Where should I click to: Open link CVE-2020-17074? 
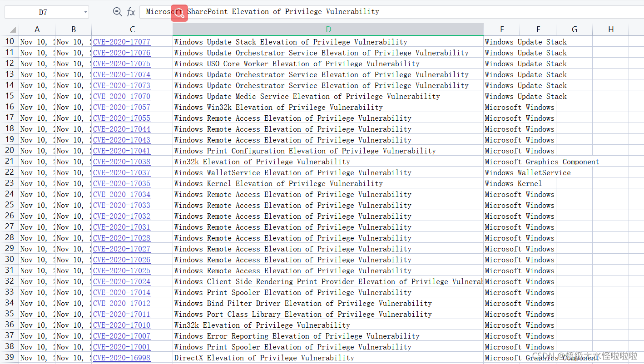coord(122,74)
